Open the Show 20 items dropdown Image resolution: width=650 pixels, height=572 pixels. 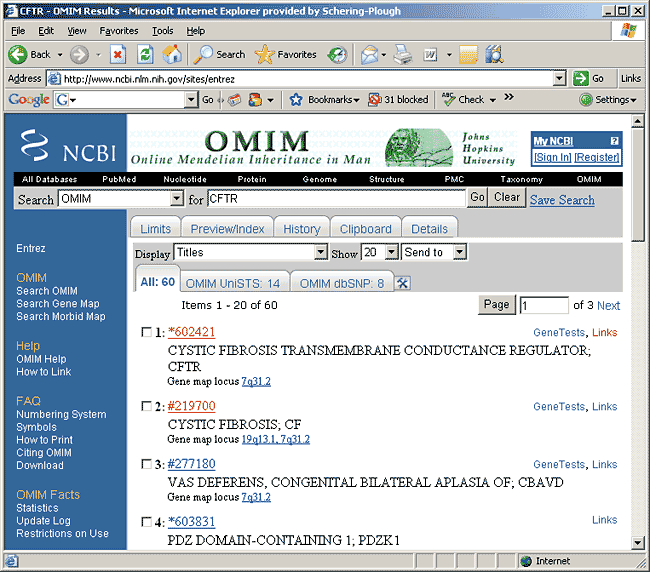click(x=391, y=252)
